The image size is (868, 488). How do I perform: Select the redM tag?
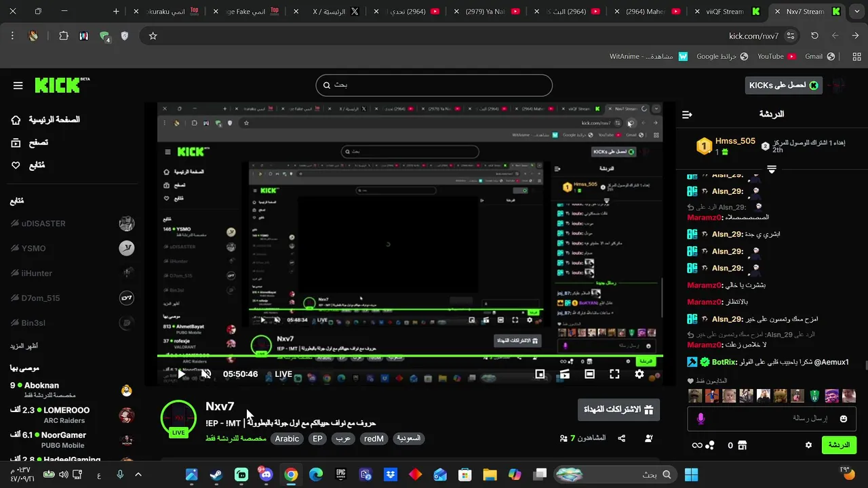pyautogui.click(x=374, y=439)
